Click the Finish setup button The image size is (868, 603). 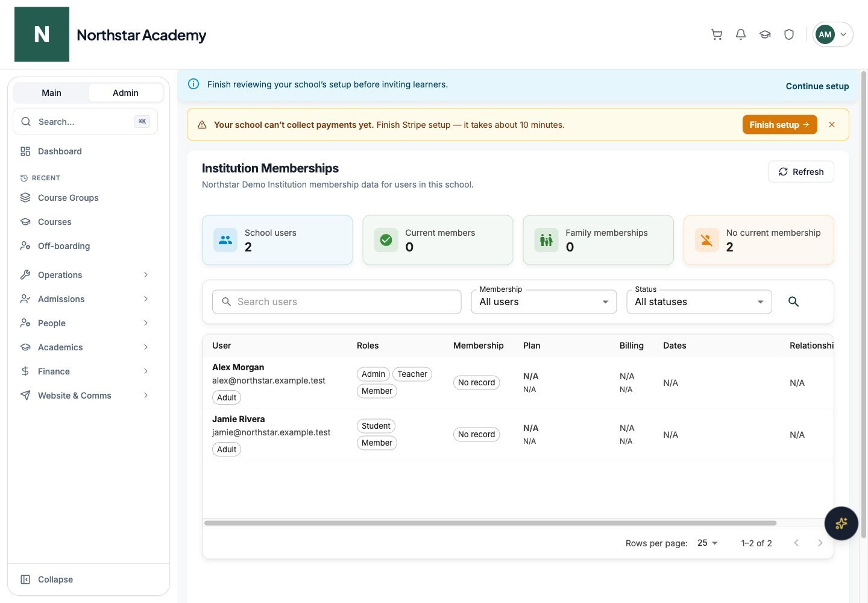779,125
